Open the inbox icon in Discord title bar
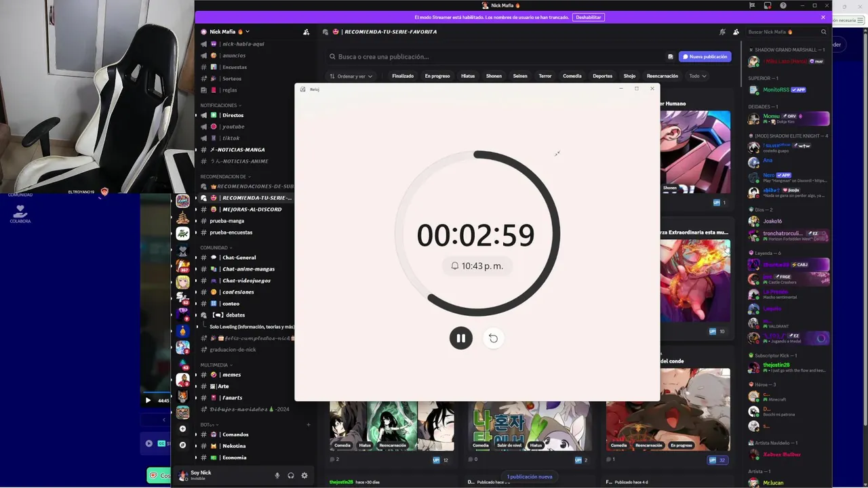868x488 pixels. [x=767, y=5]
